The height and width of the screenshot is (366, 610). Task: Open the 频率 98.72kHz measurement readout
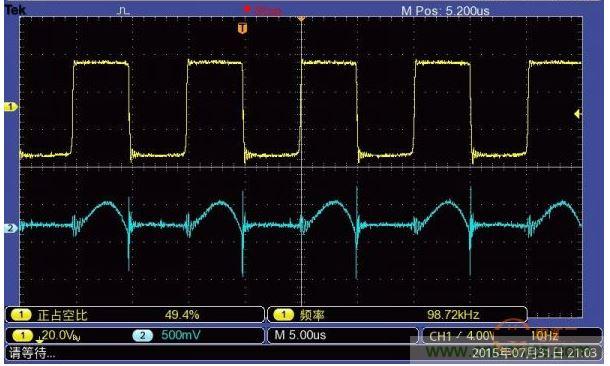click(x=397, y=315)
